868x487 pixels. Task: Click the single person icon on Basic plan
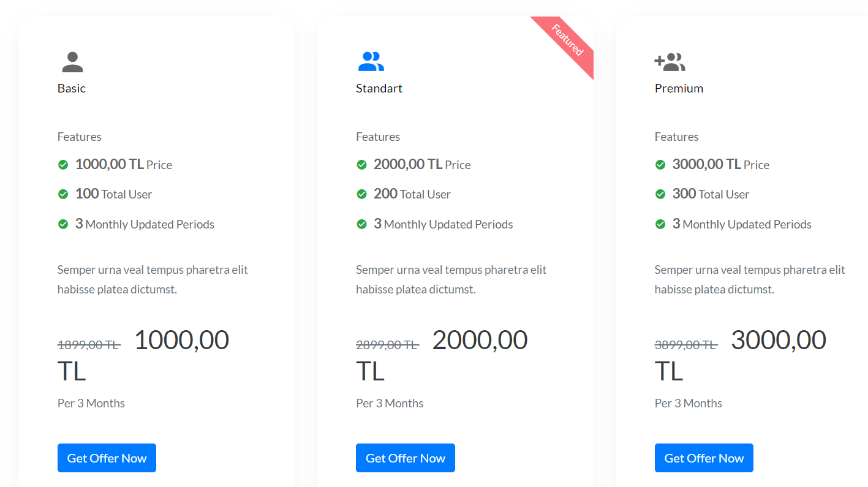tap(72, 60)
